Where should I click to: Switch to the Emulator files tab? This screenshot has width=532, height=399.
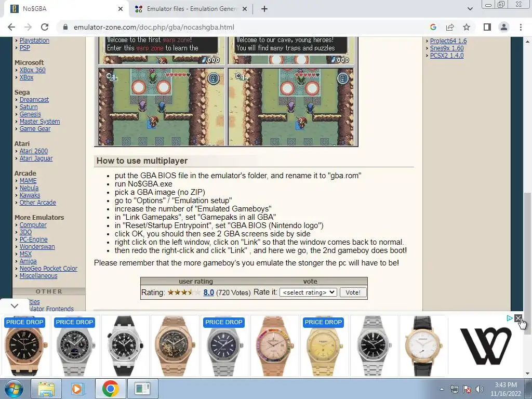pyautogui.click(x=190, y=9)
